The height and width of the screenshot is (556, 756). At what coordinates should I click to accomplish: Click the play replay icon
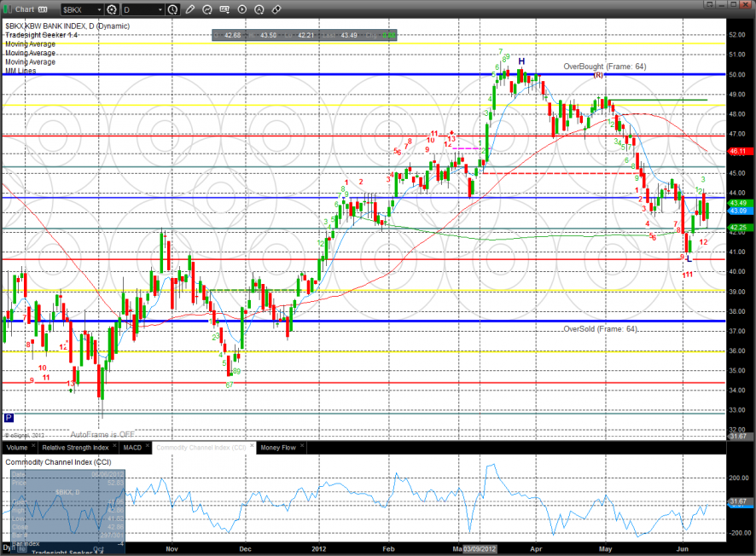tap(242, 9)
